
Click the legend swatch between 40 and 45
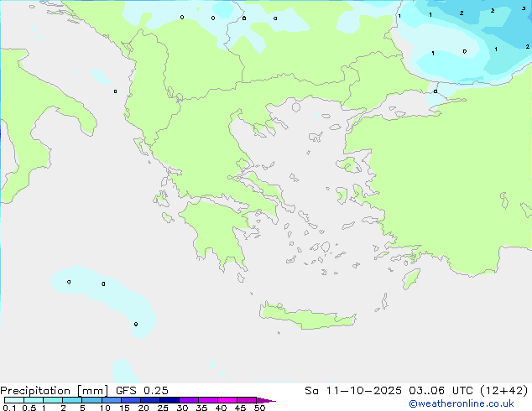[227, 400]
